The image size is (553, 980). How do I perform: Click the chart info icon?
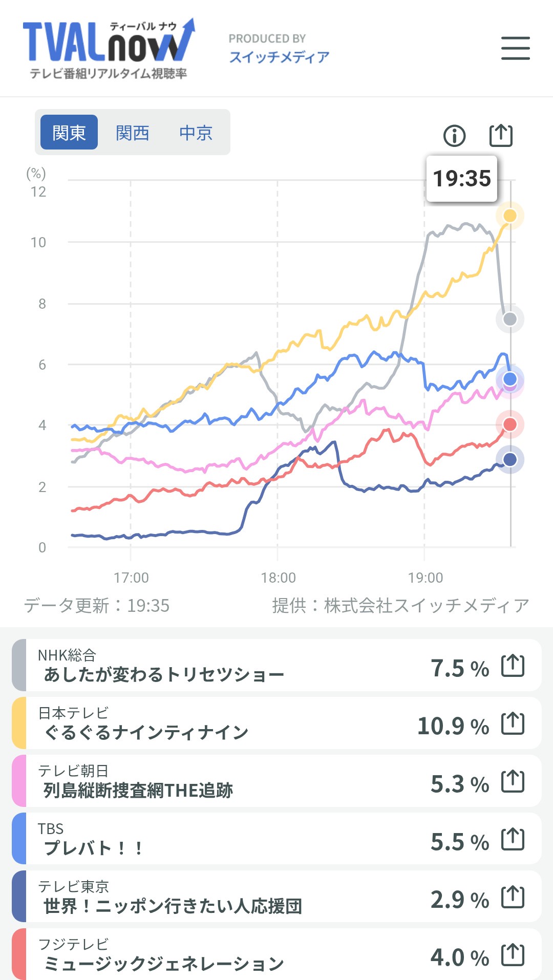pos(454,136)
